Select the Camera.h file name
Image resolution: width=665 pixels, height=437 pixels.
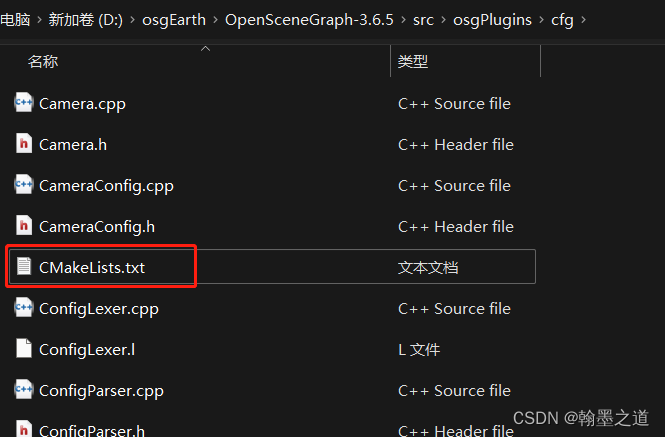click(73, 145)
